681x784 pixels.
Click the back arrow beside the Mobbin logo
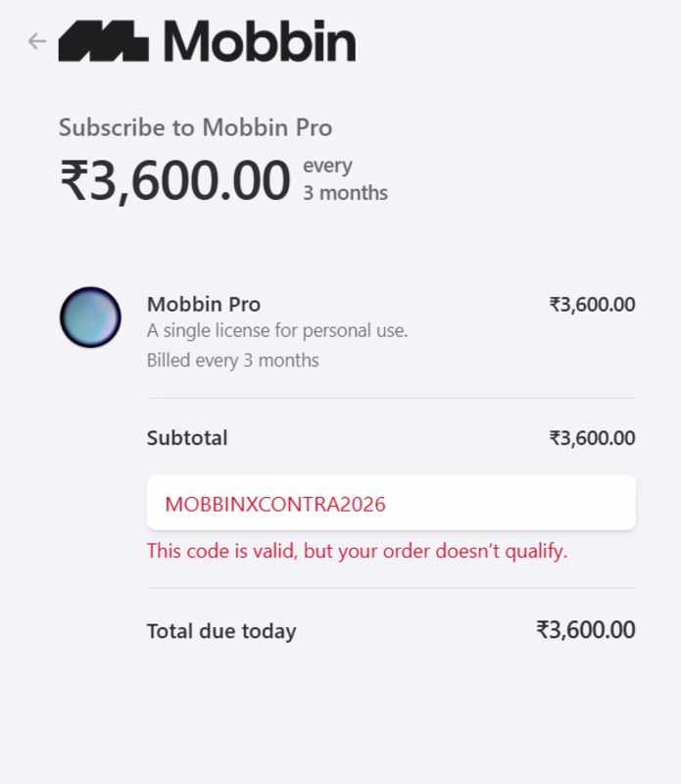[x=37, y=41]
